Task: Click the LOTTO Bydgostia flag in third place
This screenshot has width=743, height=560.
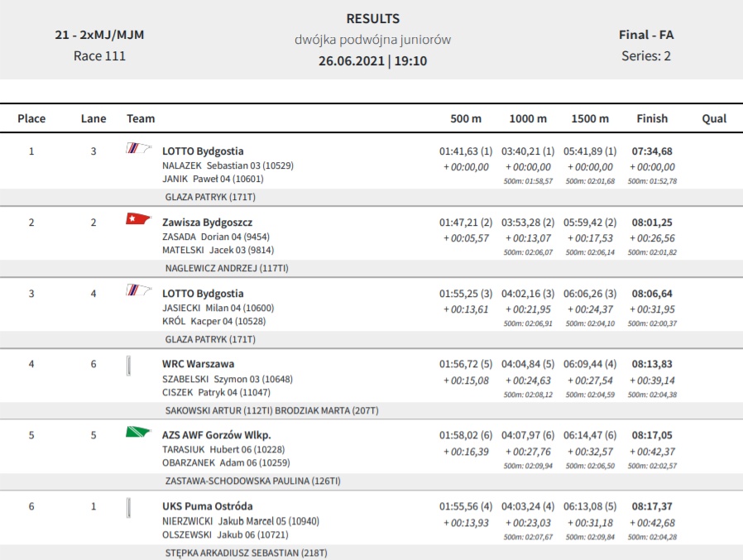Action: click(x=139, y=290)
